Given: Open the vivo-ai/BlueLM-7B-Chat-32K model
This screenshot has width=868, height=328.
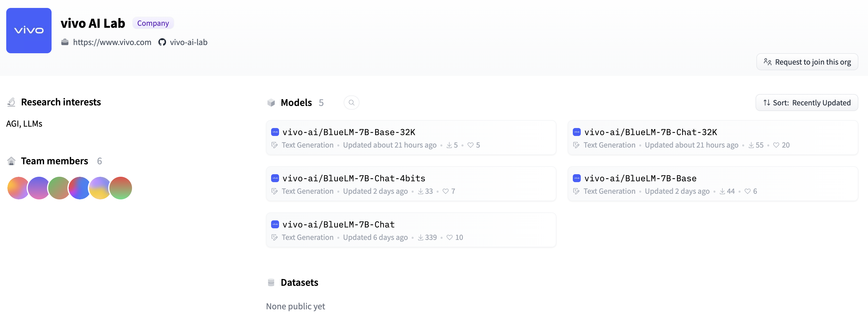Looking at the screenshot, I should [x=650, y=132].
